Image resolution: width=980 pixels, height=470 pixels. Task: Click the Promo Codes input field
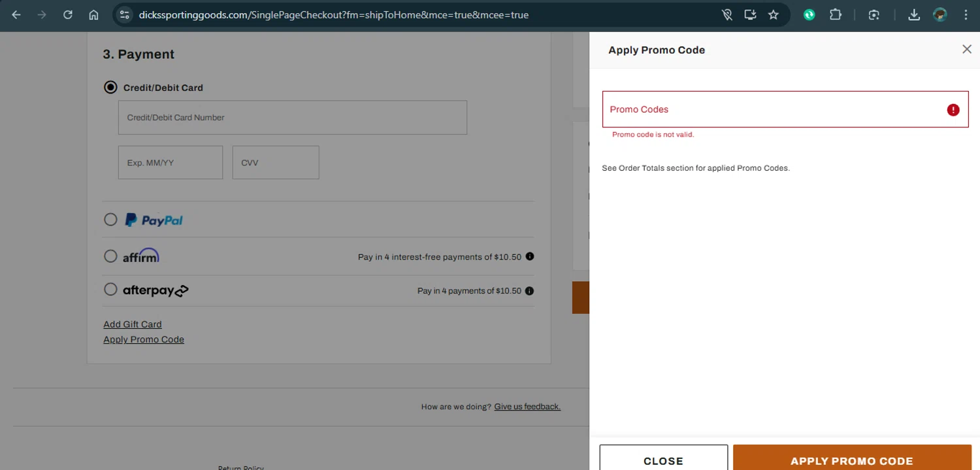click(x=785, y=109)
